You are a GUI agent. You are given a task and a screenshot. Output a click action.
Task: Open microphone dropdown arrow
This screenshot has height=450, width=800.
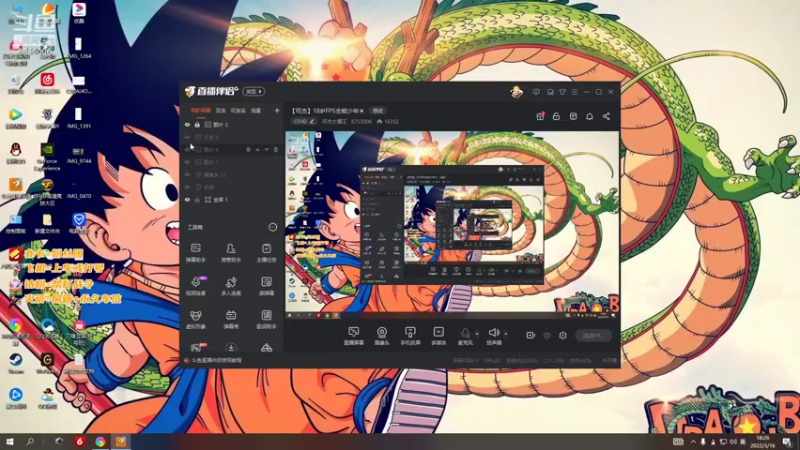(x=478, y=334)
